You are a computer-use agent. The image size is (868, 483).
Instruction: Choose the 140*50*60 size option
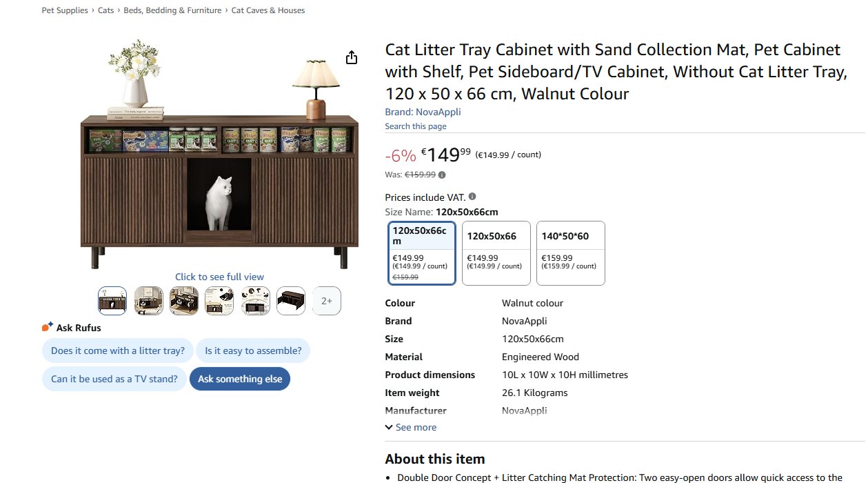(x=570, y=253)
